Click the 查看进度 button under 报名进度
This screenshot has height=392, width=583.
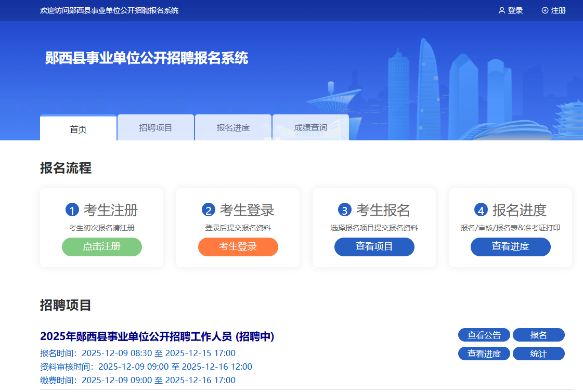tap(510, 246)
